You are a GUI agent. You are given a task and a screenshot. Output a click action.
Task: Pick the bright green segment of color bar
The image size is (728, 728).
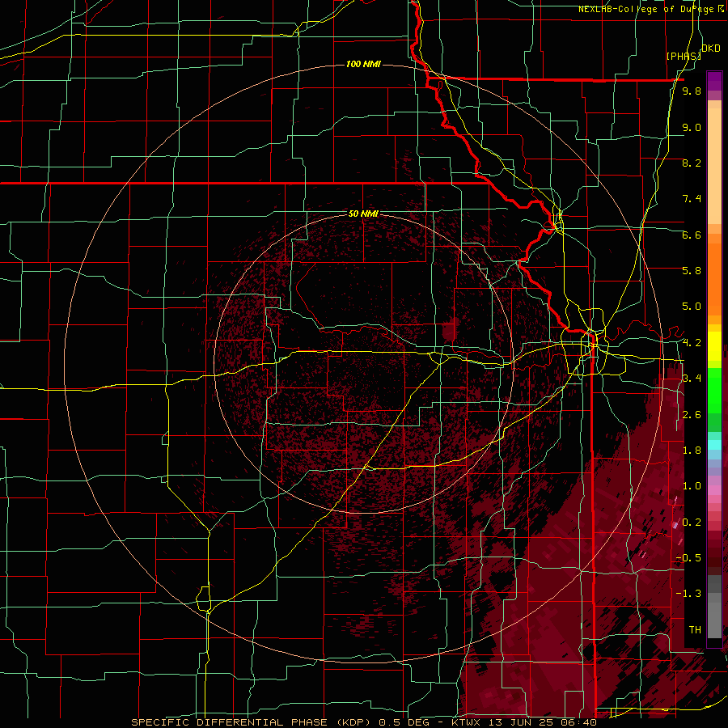(714, 390)
